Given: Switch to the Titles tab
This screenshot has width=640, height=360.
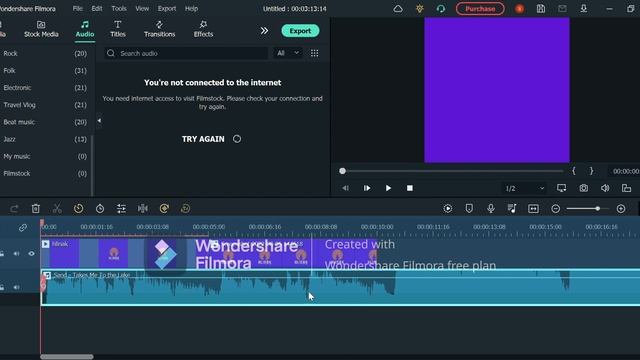Looking at the screenshot, I should pos(118,29).
